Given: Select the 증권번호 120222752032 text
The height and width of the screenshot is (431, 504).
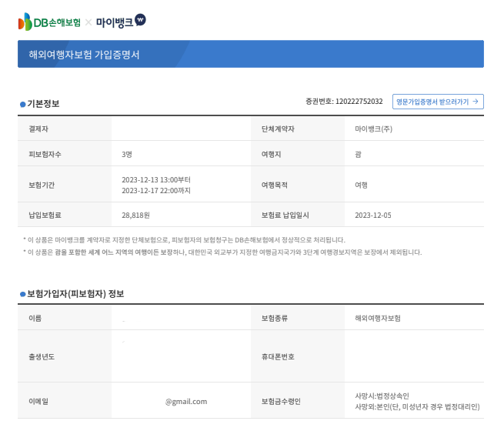Looking at the screenshot, I should coord(344,102).
